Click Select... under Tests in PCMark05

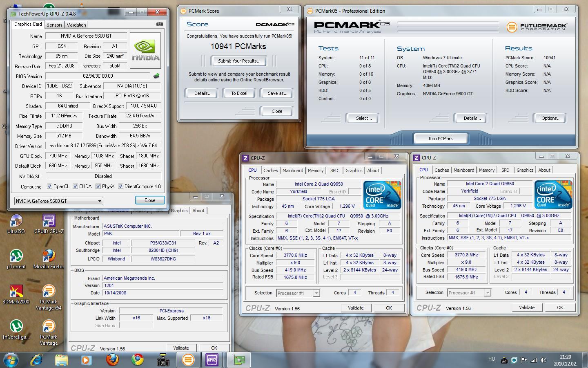coord(363,118)
